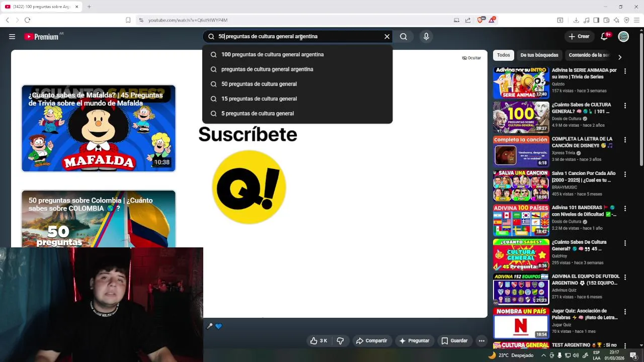Bookmark page with the bookmark icon
Screen dimensions: 644x362
(128, 20)
